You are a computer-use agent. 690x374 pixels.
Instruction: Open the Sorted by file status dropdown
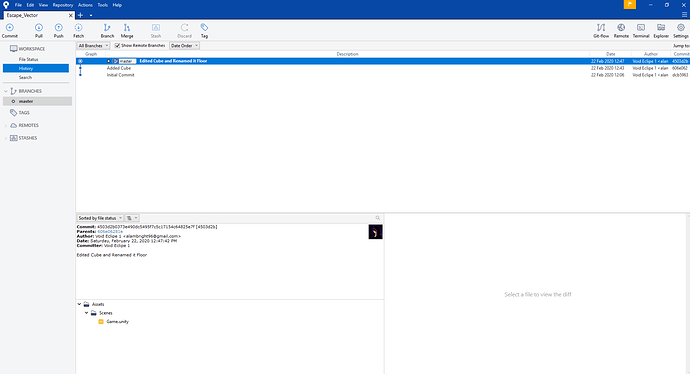100,218
